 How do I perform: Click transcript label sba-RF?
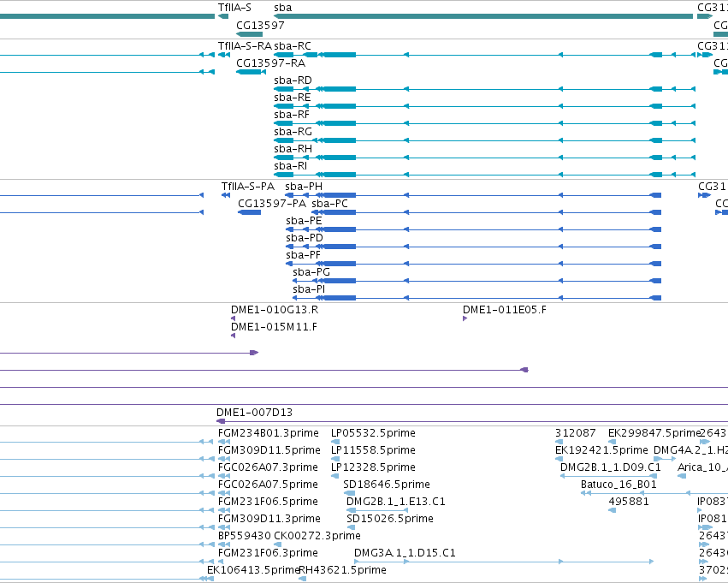(x=292, y=115)
